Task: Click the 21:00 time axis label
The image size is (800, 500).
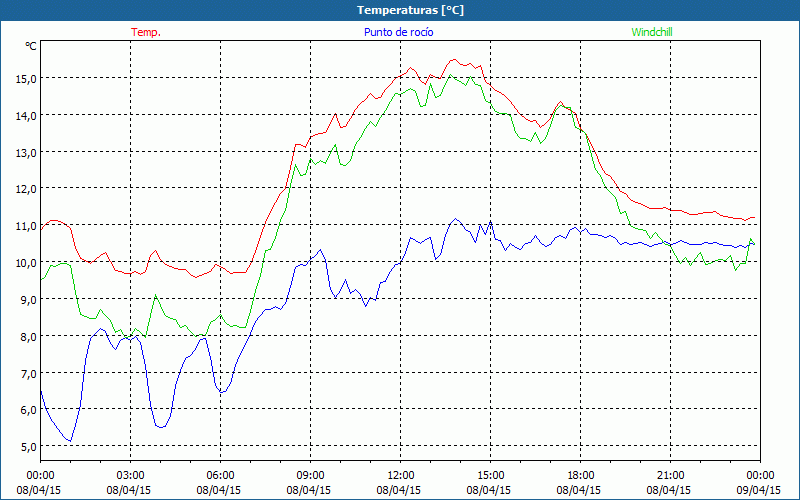Action: [x=670, y=476]
